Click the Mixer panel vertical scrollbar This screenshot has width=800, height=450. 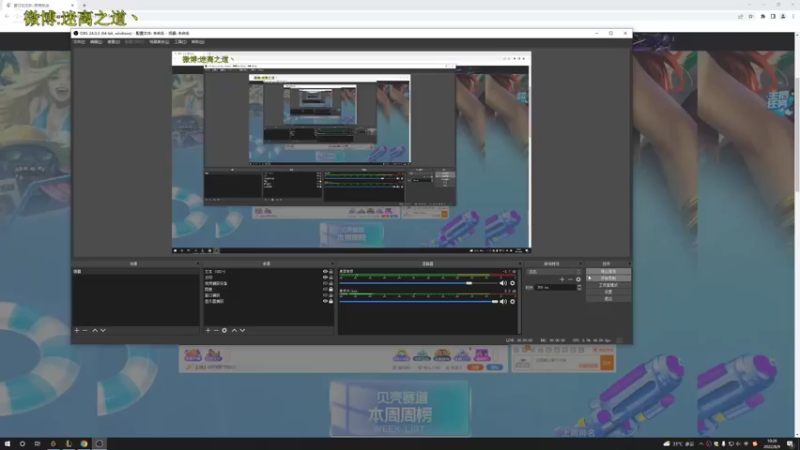point(519,301)
